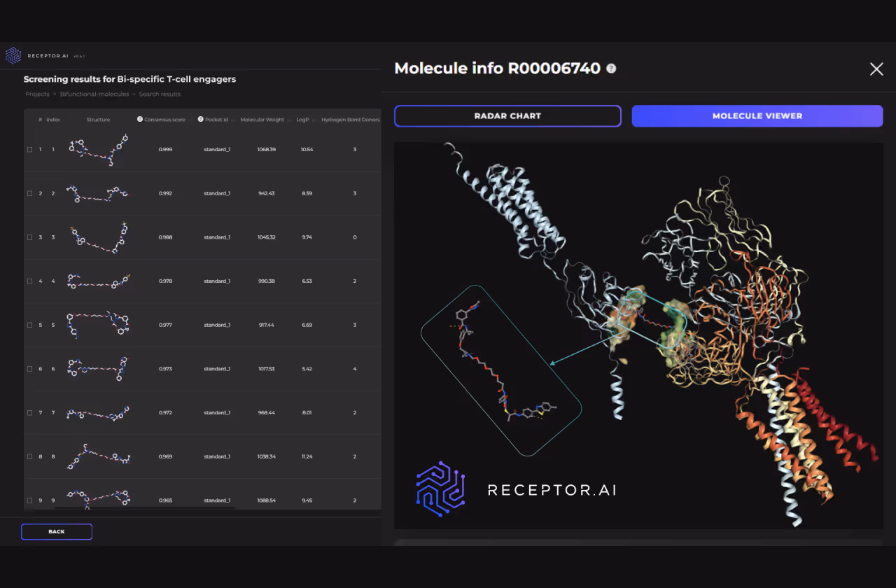Click LogP value 8.59
896x588 pixels.
(307, 193)
